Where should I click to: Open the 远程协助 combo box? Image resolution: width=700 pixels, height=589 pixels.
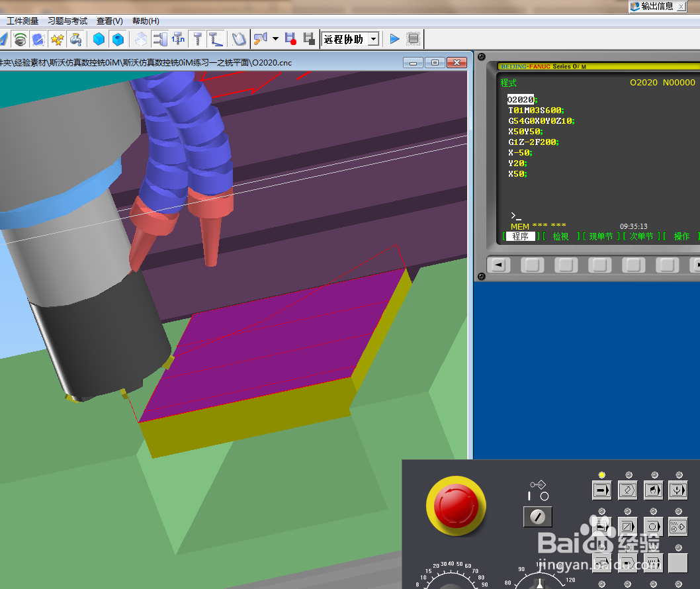click(351, 39)
